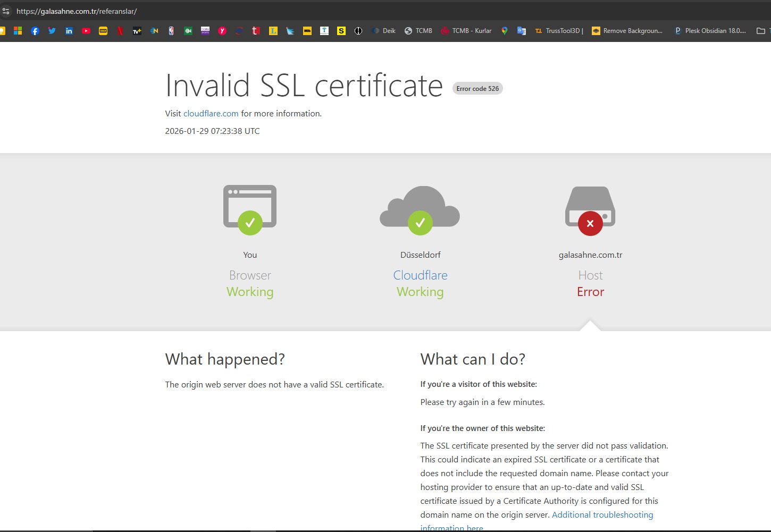Click the Düsseldorf location label
771x532 pixels.
point(420,255)
